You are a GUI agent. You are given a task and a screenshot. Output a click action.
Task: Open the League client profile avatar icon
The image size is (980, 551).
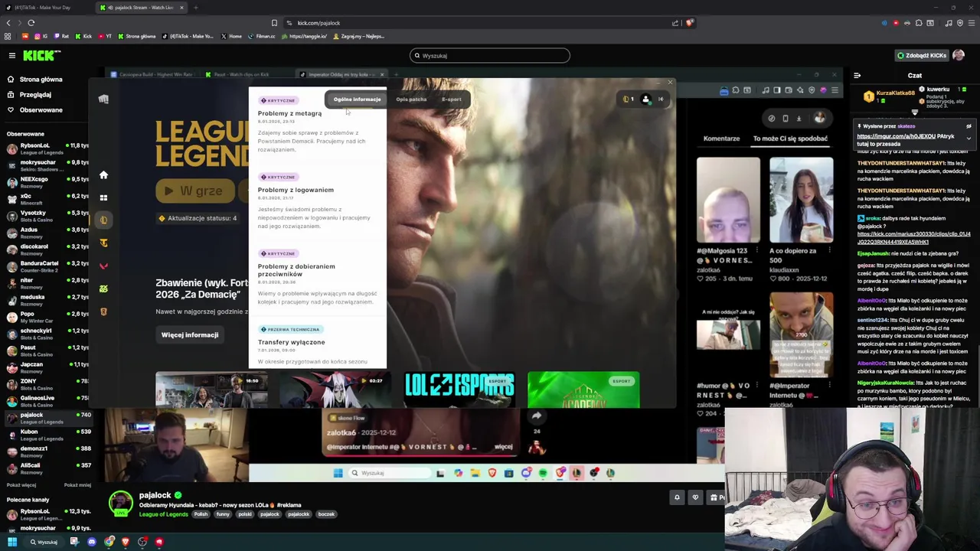[645, 99]
